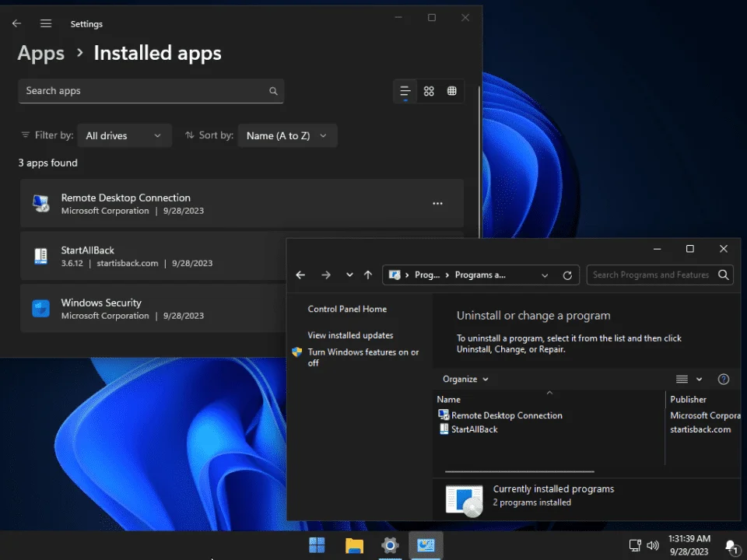Click the shield icon beside Windows features
Image resolution: width=747 pixels, height=560 pixels.
click(x=296, y=352)
